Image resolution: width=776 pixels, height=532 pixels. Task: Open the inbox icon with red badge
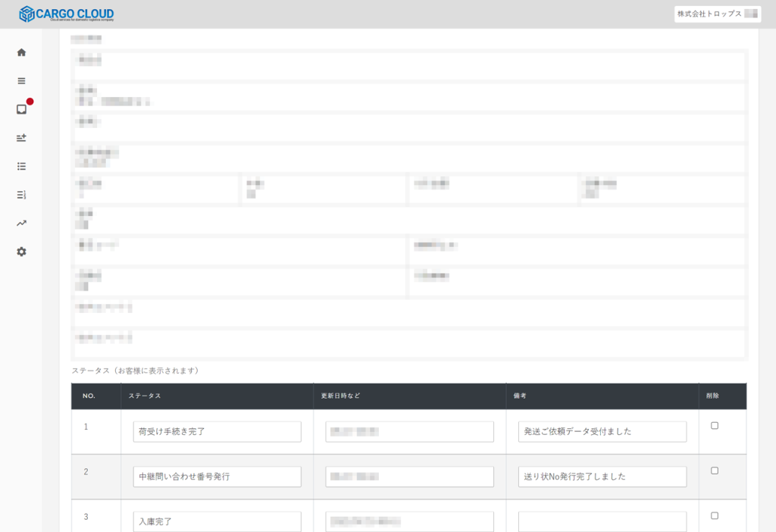click(x=21, y=109)
